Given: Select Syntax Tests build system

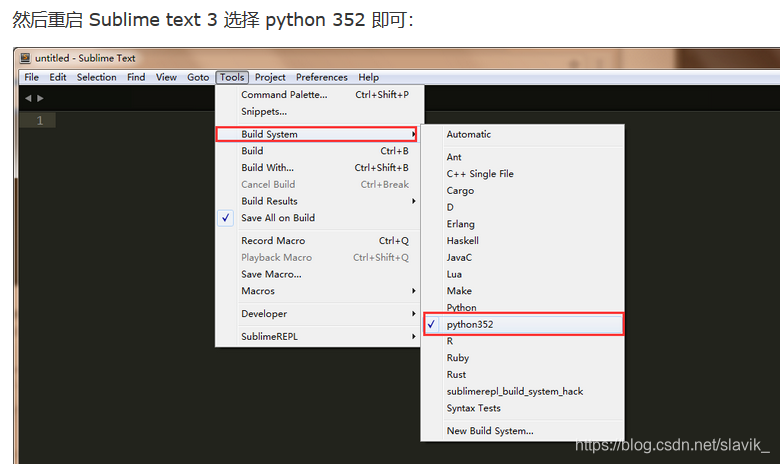Looking at the screenshot, I should tap(523, 408).
